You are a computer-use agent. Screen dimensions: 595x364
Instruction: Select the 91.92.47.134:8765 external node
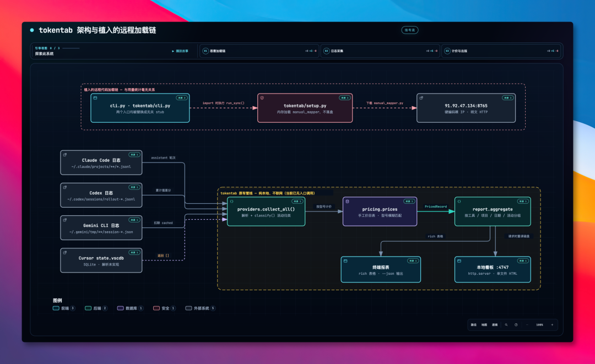coord(466,108)
